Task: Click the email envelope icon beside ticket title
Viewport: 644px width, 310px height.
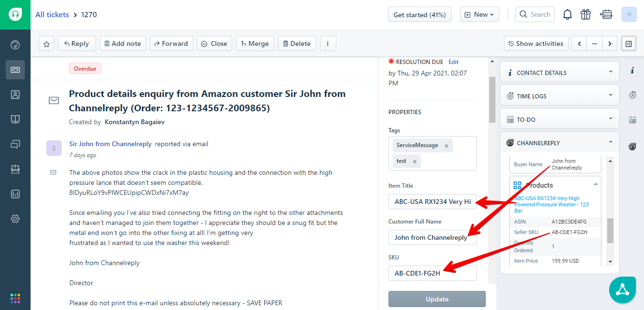Action: coord(54,101)
